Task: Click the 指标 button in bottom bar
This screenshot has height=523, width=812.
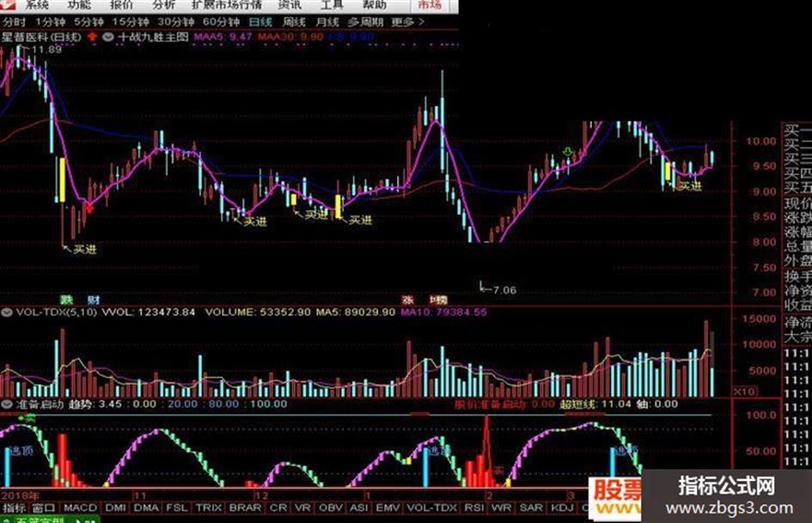Action: [14, 508]
